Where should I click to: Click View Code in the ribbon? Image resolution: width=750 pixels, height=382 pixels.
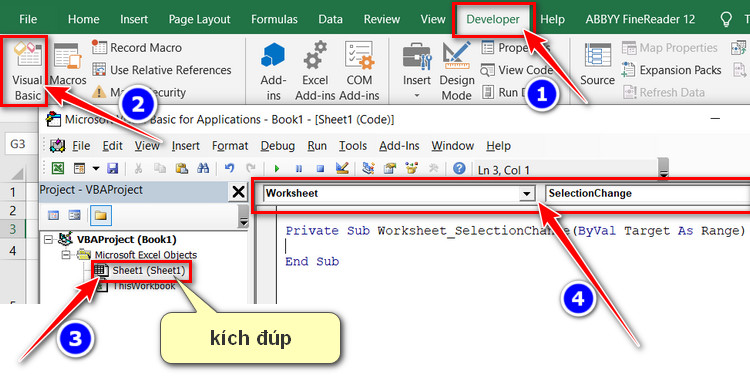(517, 70)
